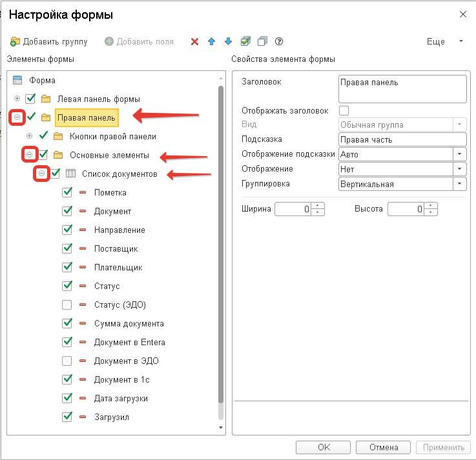The image size is (476, 460).
Task: Enable the Статус (ЭДО) column checkbox
Action: 67,305
